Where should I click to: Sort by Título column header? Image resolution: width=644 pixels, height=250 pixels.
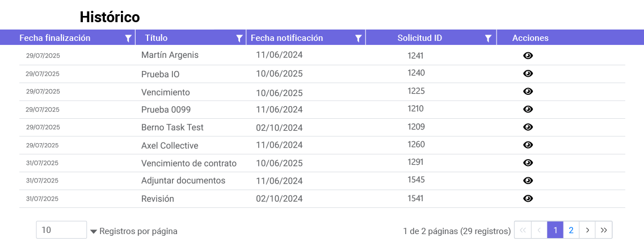pos(157,38)
